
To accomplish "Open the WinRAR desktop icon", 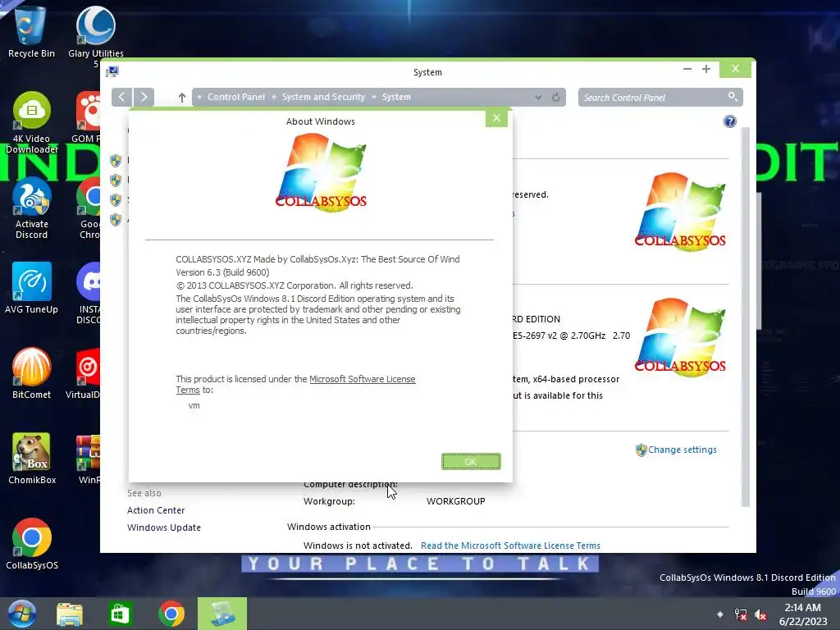I will pyautogui.click(x=89, y=459).
